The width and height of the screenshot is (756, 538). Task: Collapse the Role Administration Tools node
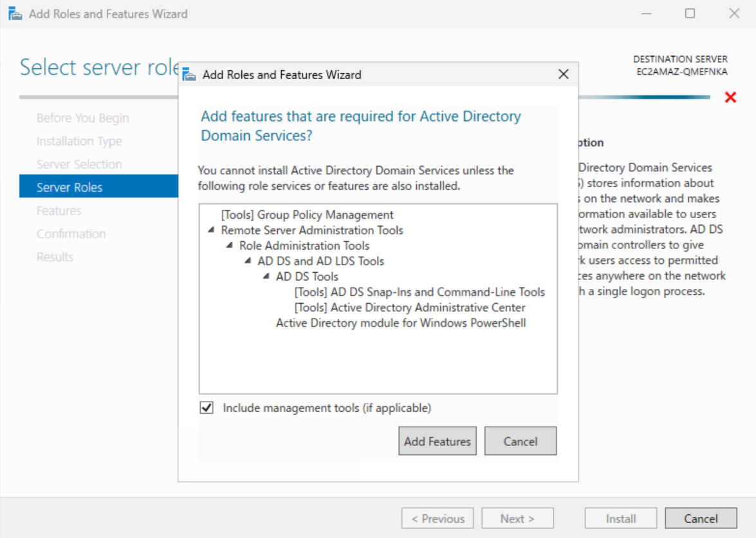[x=230, y=246]
